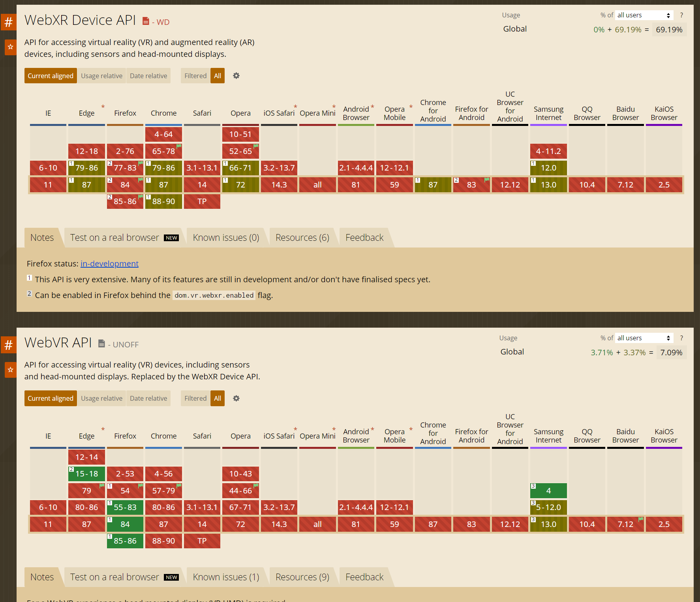Follow the in-development Firefox status link
This screenshot has height=602, width=700.
(109, 264)
